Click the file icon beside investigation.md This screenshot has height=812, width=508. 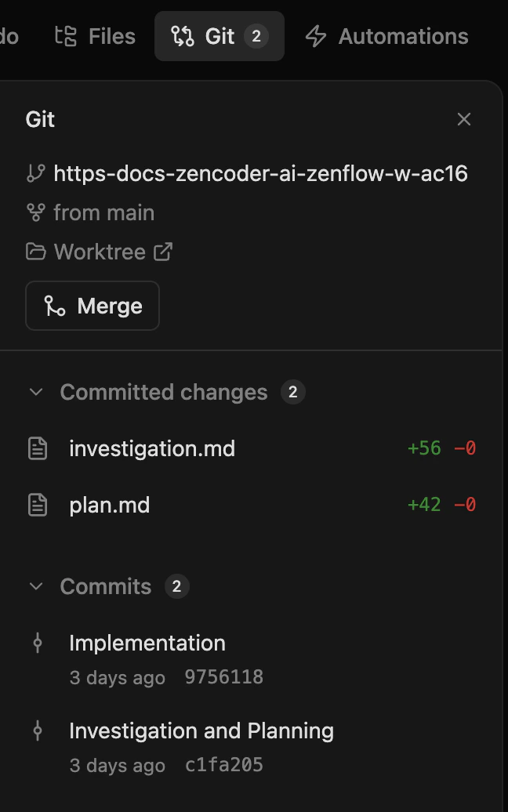[x=38, y=448]
